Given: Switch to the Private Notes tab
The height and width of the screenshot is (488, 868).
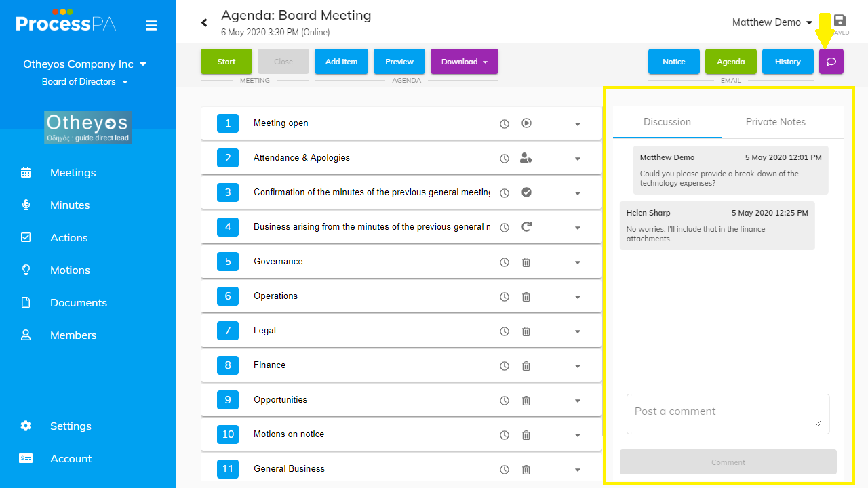Looking at the screenshot, I should [775, 122].
